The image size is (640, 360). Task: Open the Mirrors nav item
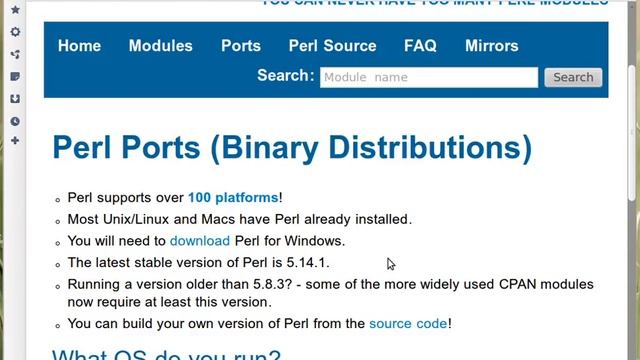491,46
